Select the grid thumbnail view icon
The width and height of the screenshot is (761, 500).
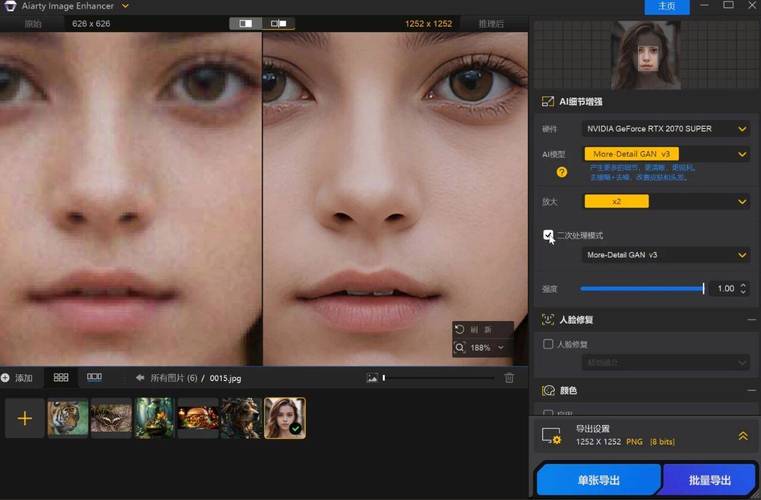(61, 377)
